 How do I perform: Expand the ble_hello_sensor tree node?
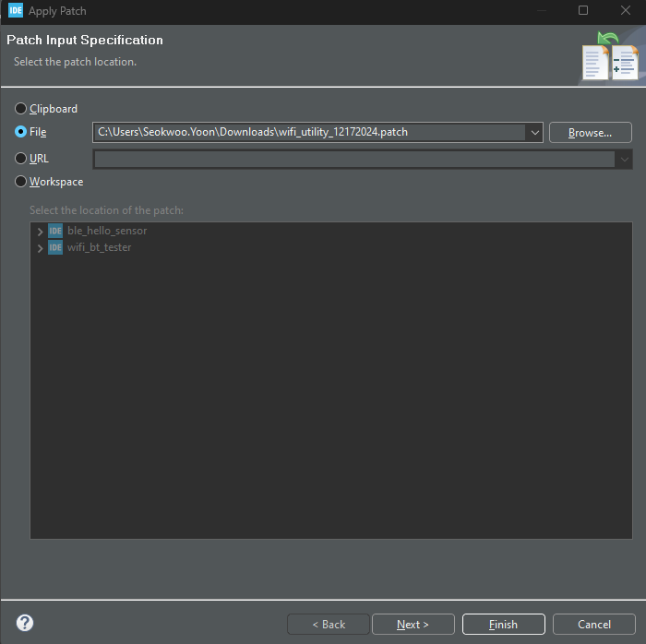[40, 232]
